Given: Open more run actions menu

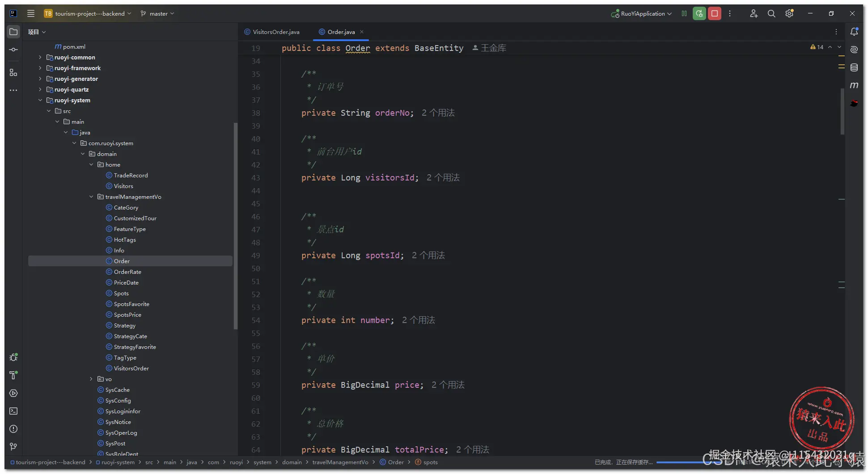Looking at the screenshot, I should pyautogui.click(x=730, y=13).
